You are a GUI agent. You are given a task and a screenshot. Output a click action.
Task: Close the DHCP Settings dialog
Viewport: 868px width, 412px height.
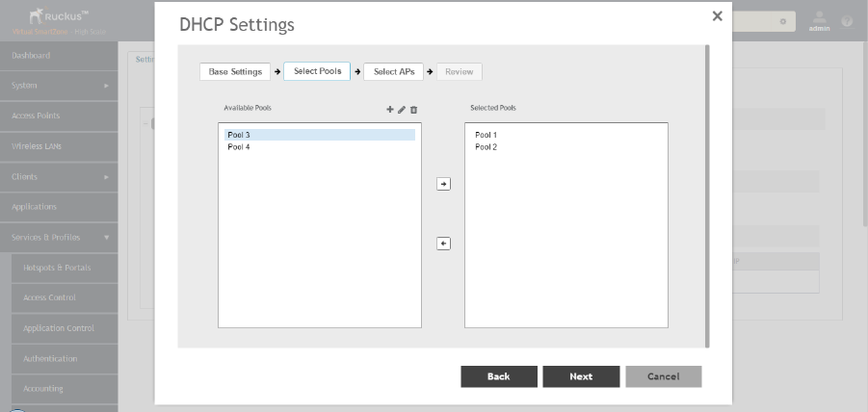pos(717,16)
